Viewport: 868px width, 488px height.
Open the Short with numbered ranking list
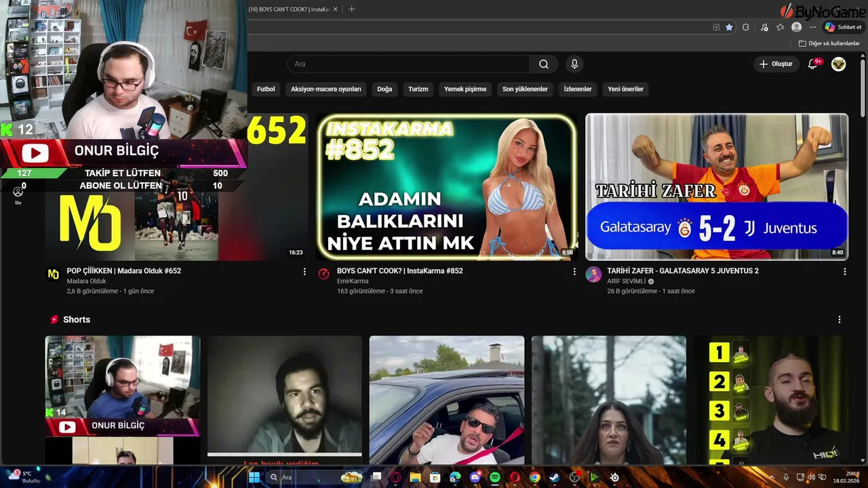pyautogui.click(x=771, y=400)
